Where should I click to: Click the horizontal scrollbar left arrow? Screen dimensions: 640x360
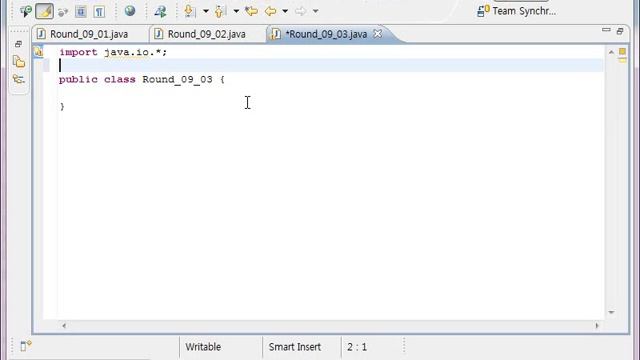(x=64, y=326)
